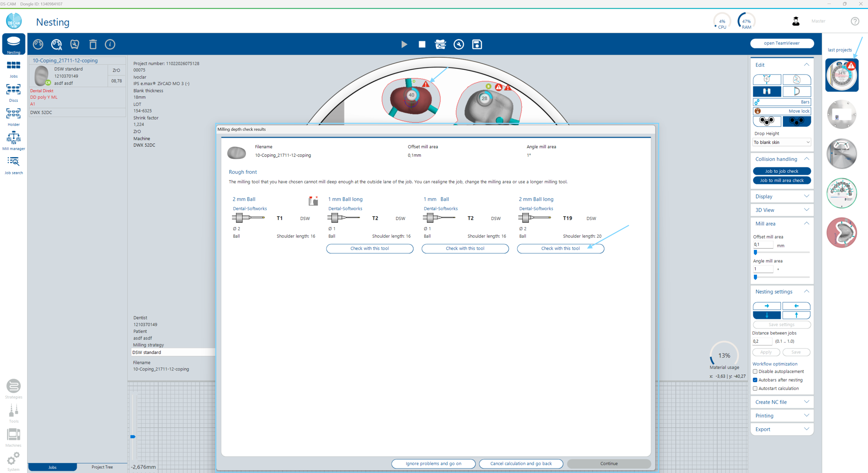Save the project using the floppy disk icon

pos(476,44)
